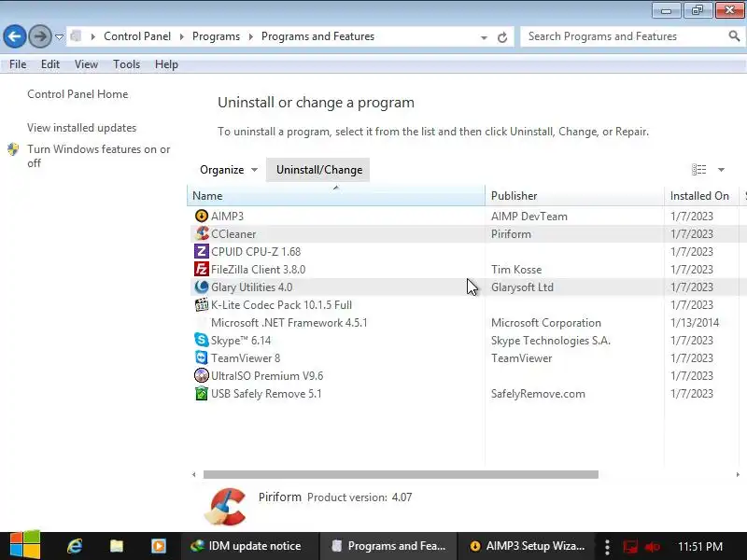747x560 pixels.
Task: Click the large CCleaner icon in details pane
Action: [x=226, y=506]
